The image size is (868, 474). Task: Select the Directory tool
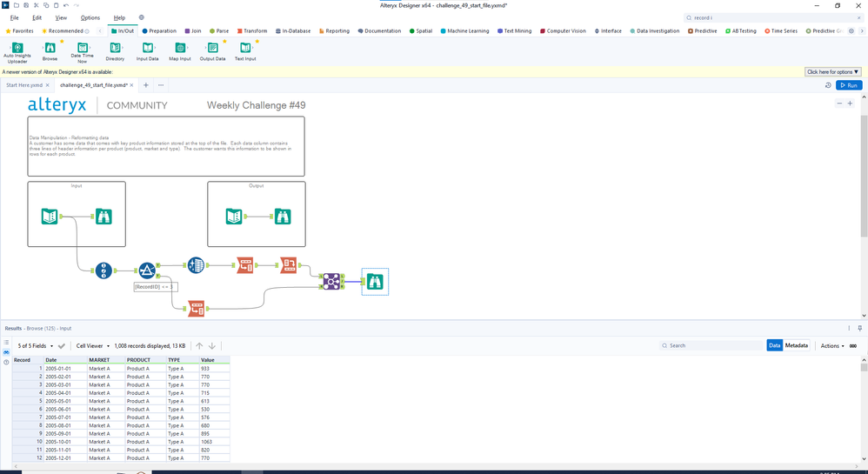click(115, 51)
